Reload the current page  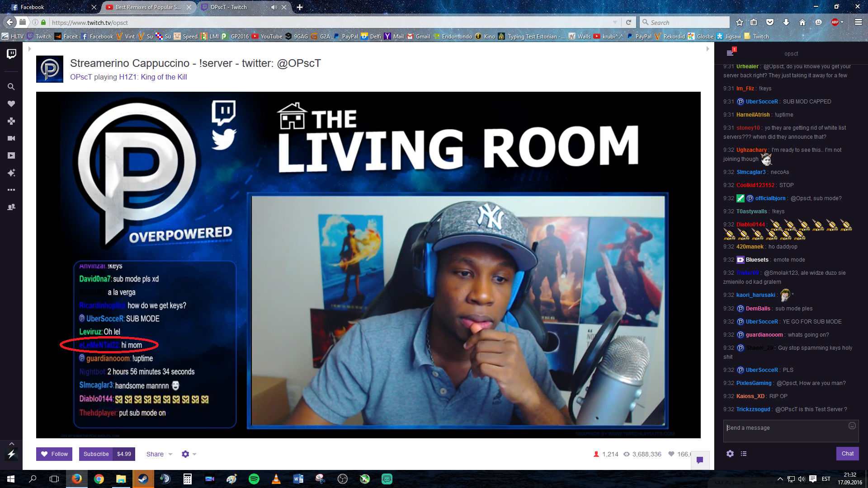coord(628,23)
